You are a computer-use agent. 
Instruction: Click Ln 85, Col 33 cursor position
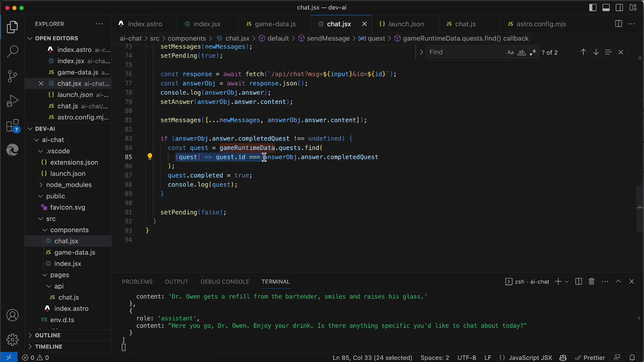[372, 358]
